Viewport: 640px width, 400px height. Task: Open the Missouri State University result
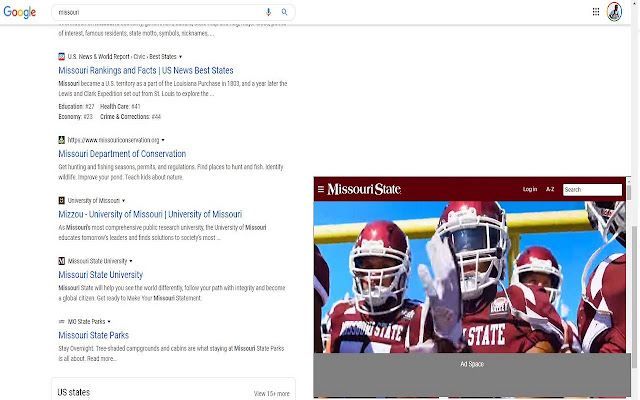[100, 275]
